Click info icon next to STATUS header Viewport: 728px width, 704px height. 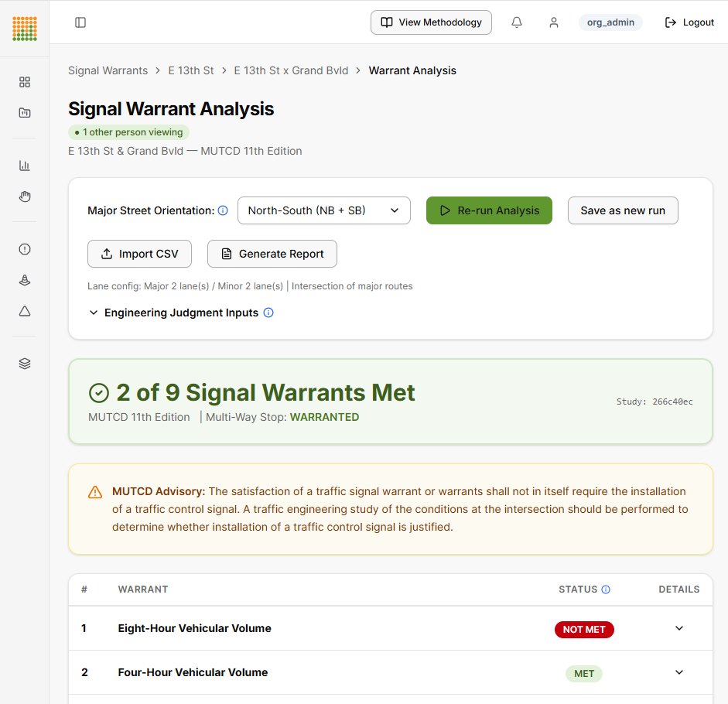point(606,590)
